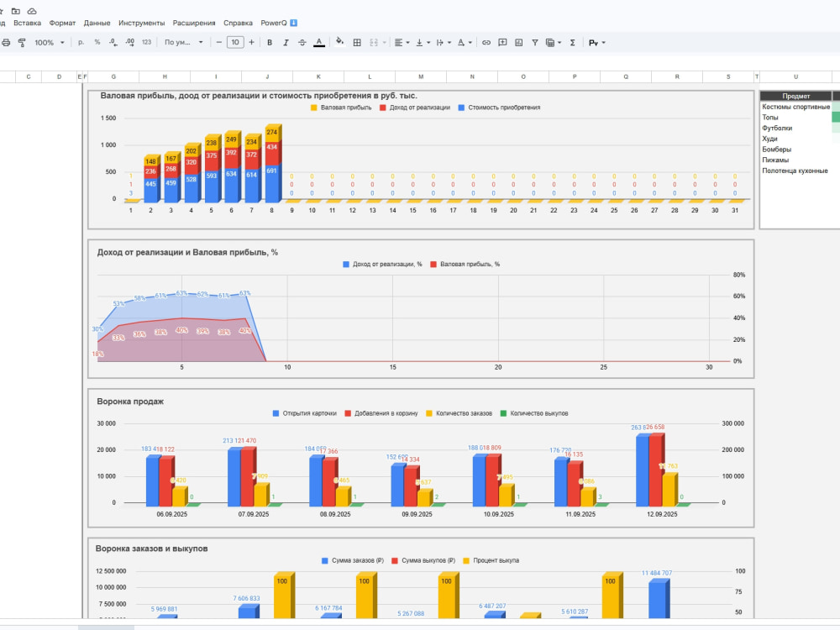
Task: Click the 12.09.2025 axis label
Action: click(662, 514)
